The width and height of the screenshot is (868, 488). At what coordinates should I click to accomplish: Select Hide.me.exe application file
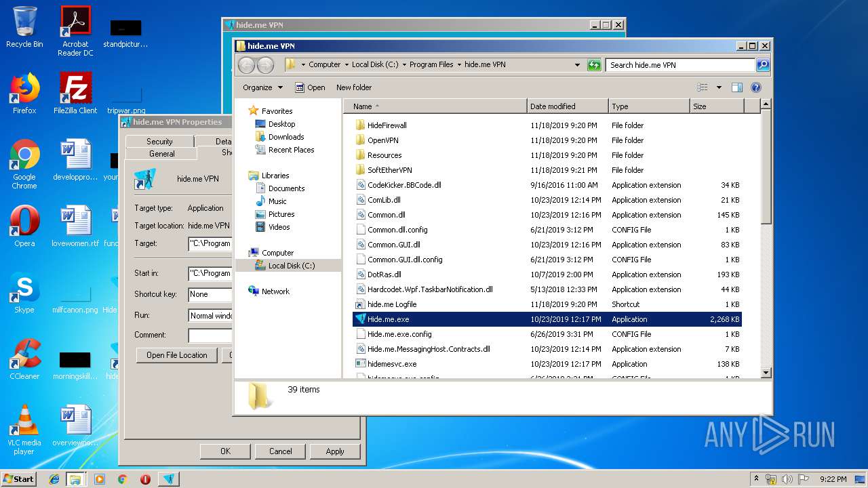point(547,319)
